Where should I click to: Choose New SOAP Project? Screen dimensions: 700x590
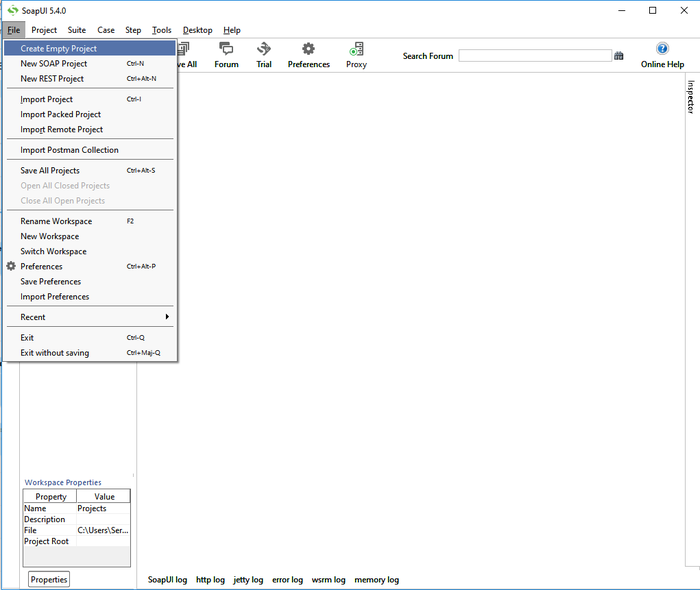(x=90, y=63)
